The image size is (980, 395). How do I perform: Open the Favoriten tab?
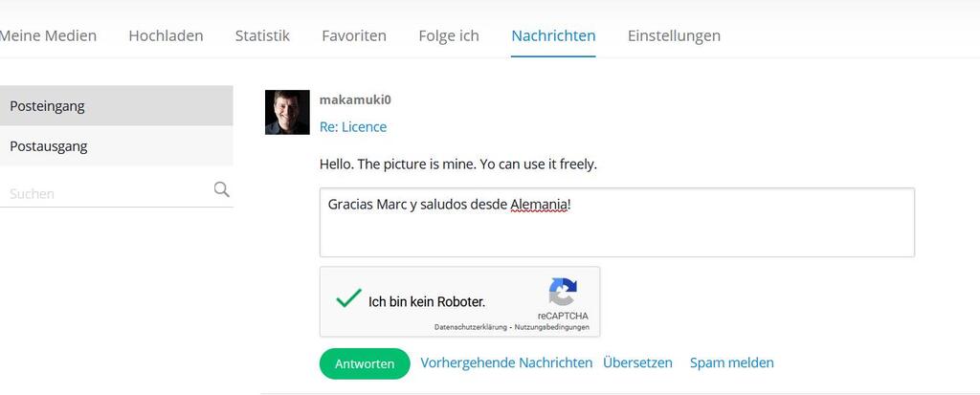pyautogui.click(x=354, y=35)
